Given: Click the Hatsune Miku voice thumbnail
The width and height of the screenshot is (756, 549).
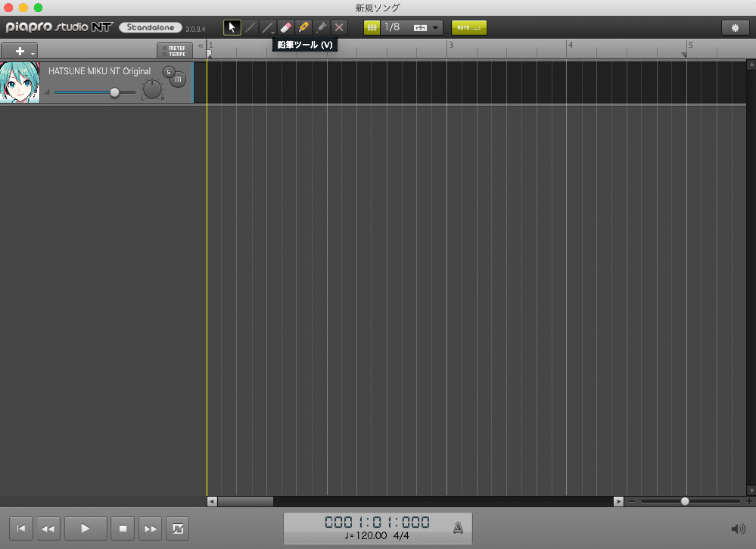Looking at the screenshot, I should 20,82.
